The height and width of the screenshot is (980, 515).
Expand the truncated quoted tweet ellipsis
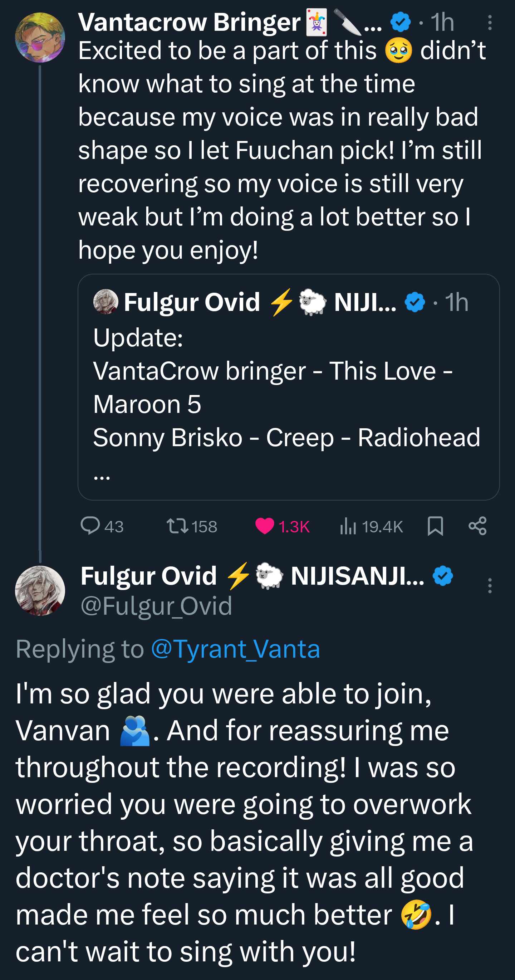coord(102,476)
